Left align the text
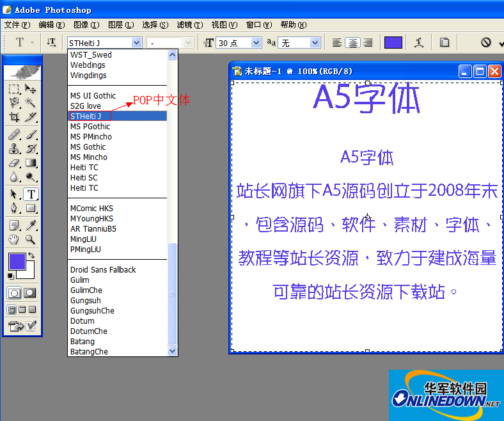The height and width of the screenshot is (421, 504). click(x=336, y=42)
